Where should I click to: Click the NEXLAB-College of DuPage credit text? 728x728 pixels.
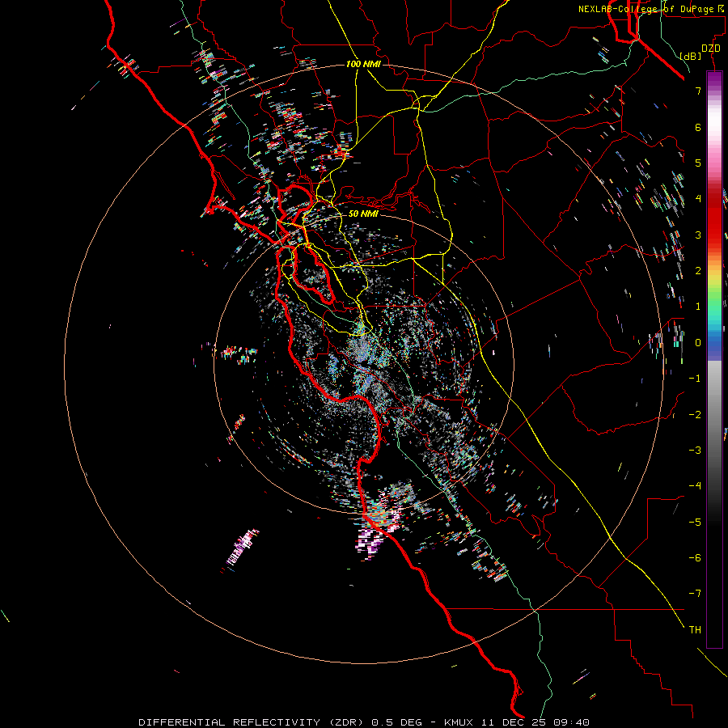pos(650,9)
